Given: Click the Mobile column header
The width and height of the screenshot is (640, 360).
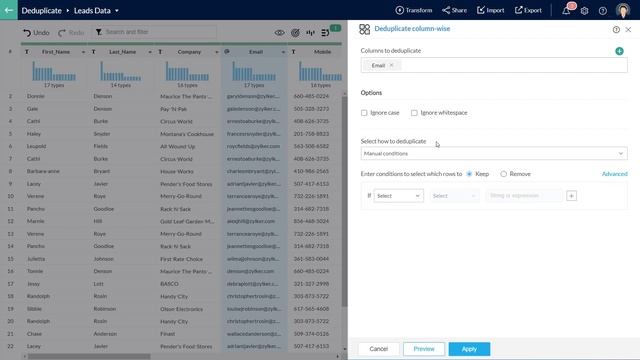Looking at the screenshot, I should [x=322, y=52].
